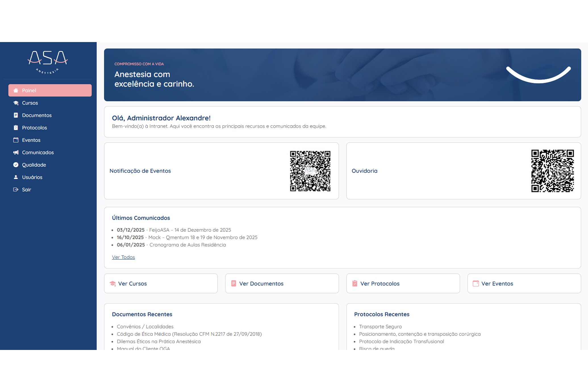This screenshot has height=392, width=588.
Task: Open Usuários in the sidebar menu
Action: pyautogui.click(x=50, y=177)
